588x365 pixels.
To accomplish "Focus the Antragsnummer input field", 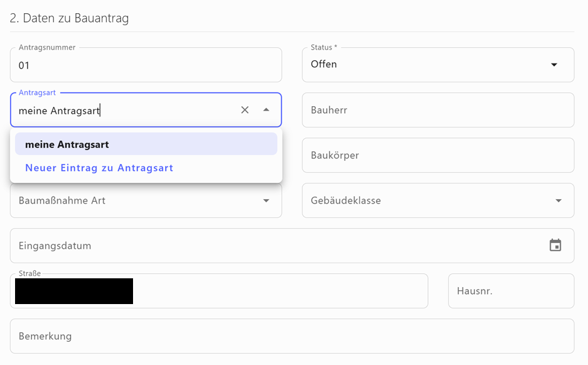I will tap(144, 65).
